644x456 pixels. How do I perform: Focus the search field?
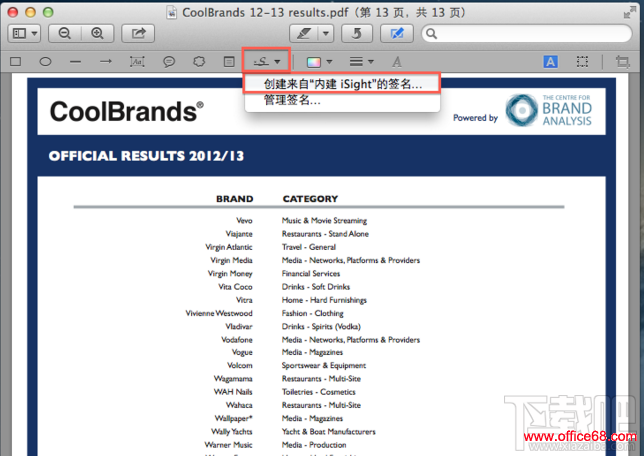(527, 33)
